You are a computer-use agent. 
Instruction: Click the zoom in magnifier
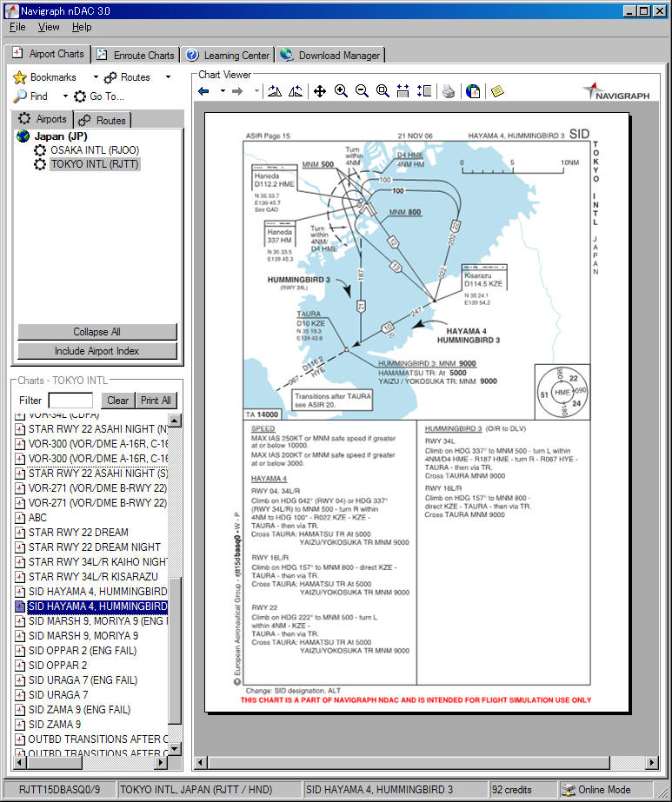[341, 91]
